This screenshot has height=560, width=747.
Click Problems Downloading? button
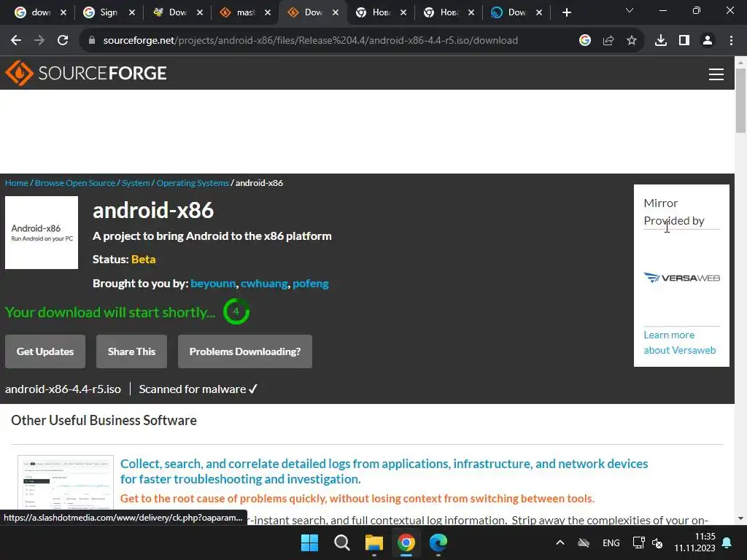(245, 351)
